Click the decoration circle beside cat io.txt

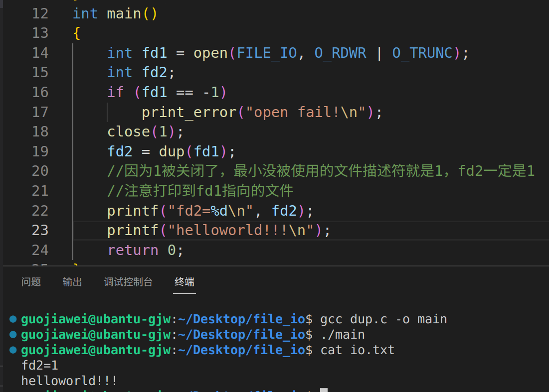(12, 350)
